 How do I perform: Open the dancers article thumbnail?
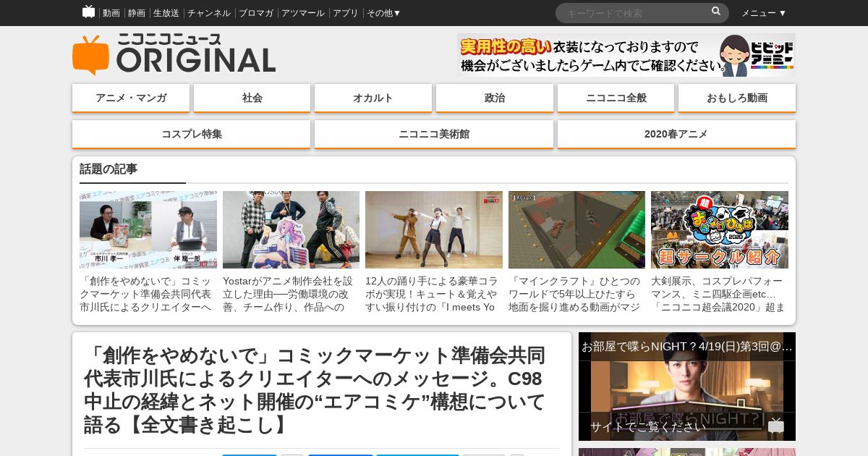click(x=434, y=229)
